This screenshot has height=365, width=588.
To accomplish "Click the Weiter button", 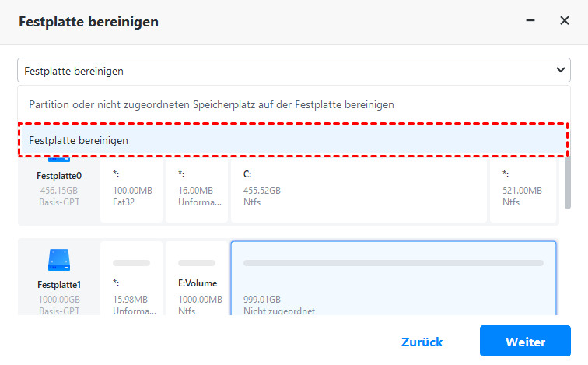I will (525, 342).
